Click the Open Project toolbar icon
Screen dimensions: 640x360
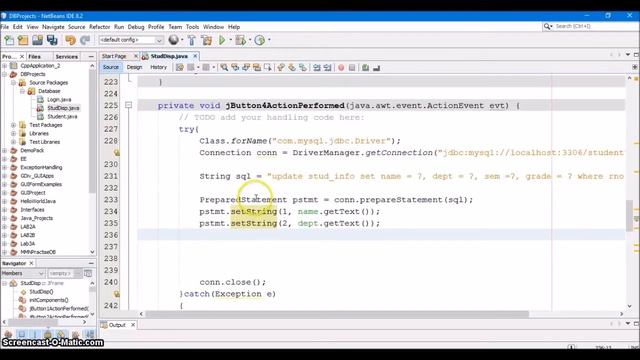[38, 40]
